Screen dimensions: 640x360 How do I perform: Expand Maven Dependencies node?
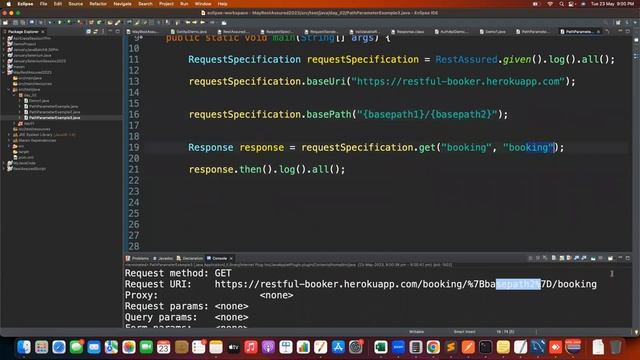pos(9,140)
